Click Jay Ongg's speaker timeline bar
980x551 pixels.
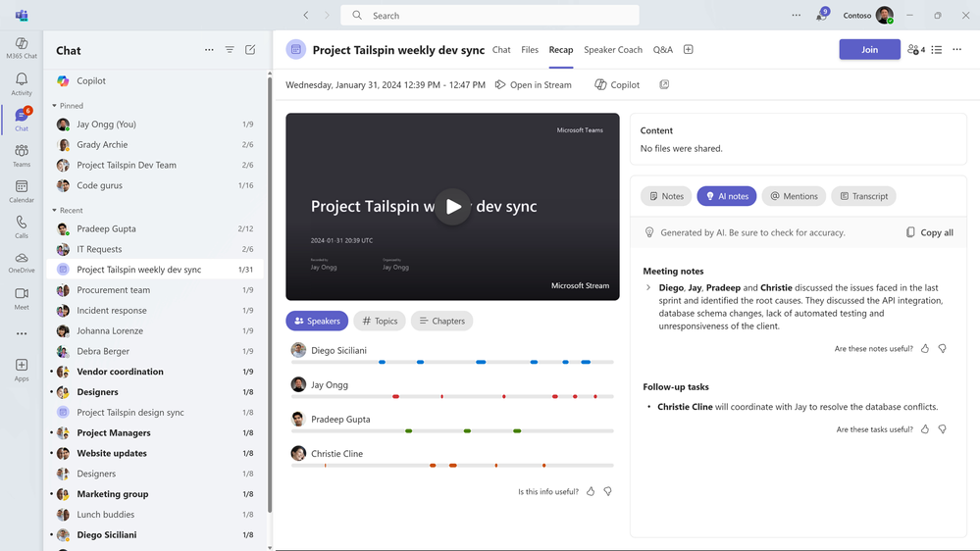[452, 396]
